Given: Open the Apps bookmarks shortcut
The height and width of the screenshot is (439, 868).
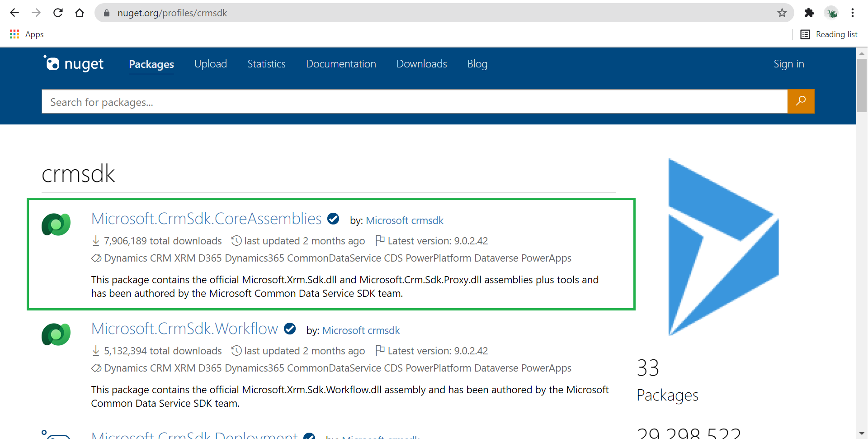Looking at the screenshot, I should 27,34.
